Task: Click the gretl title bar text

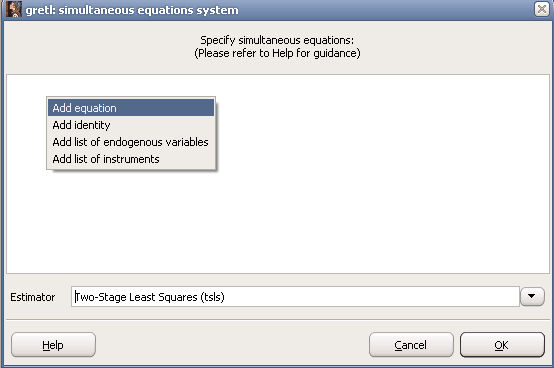Action: click(132, 10)
